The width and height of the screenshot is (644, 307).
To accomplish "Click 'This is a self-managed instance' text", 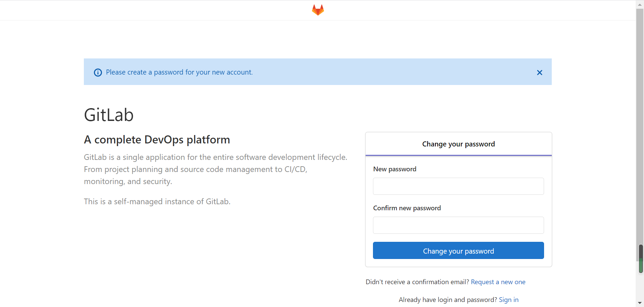I will 157,202.
